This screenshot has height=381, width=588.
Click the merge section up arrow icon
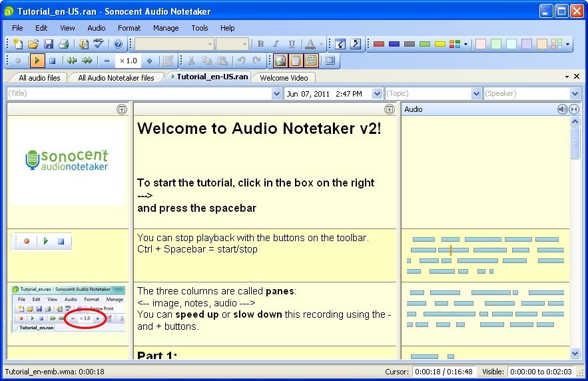(x=355, y=44)
